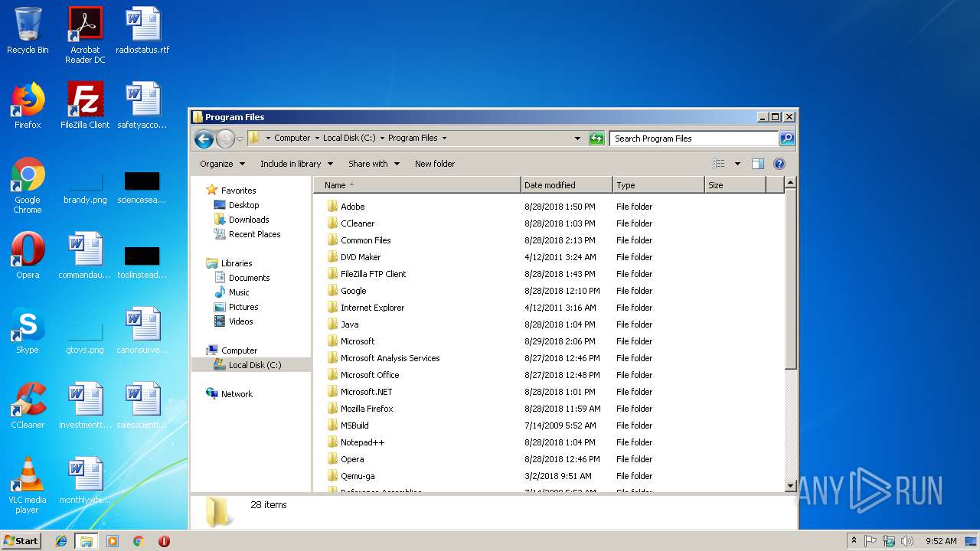Screen dimensions: 980x551
Task: Click the Chrome taskbar icon
Action: (x=138, y=541)
